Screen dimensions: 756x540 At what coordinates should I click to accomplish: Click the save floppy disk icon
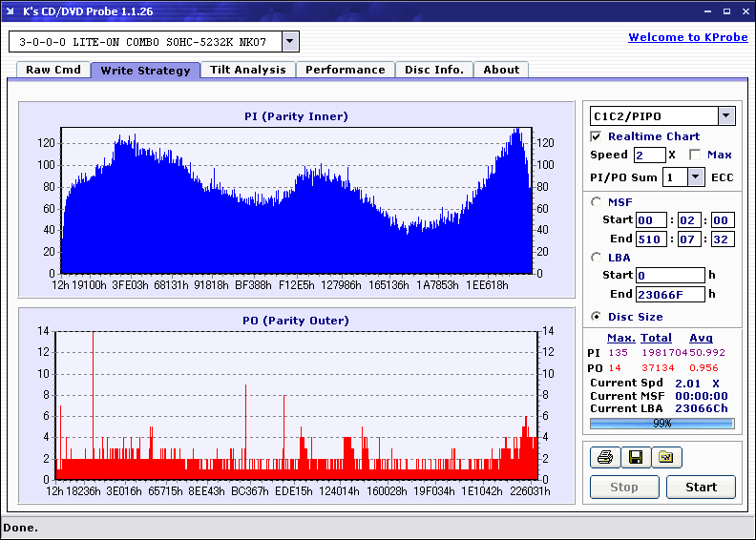tap(635, 458)
